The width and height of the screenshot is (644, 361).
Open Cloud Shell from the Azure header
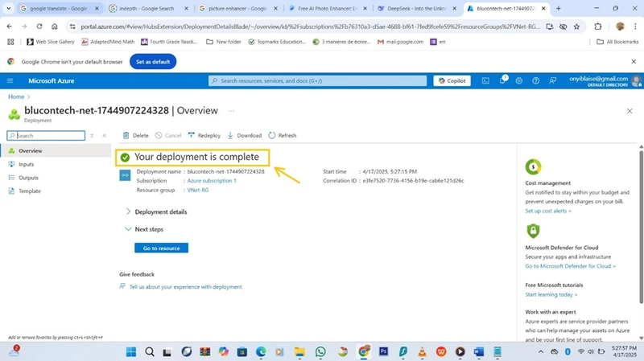coord(485,81)
